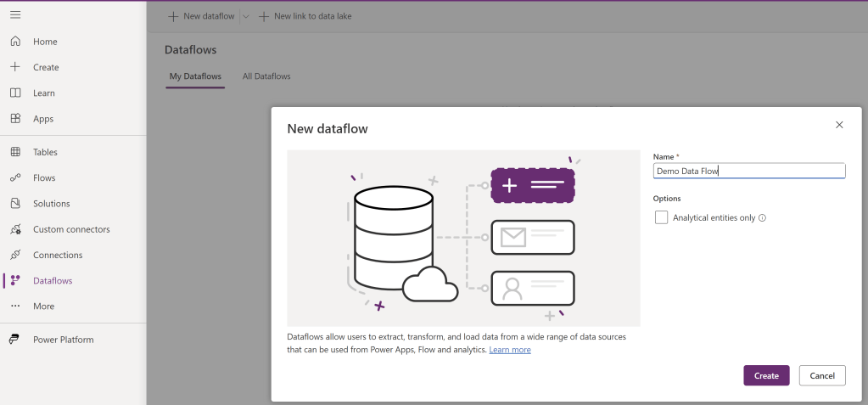
Task: Switch to the All Dataflows tab
Action: (266, 76)
